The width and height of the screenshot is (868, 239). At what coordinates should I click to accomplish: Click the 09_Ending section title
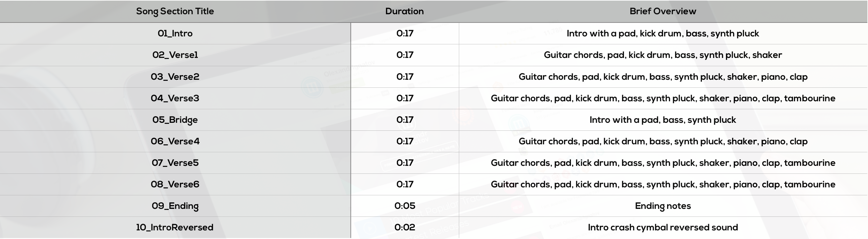(175, 206)
